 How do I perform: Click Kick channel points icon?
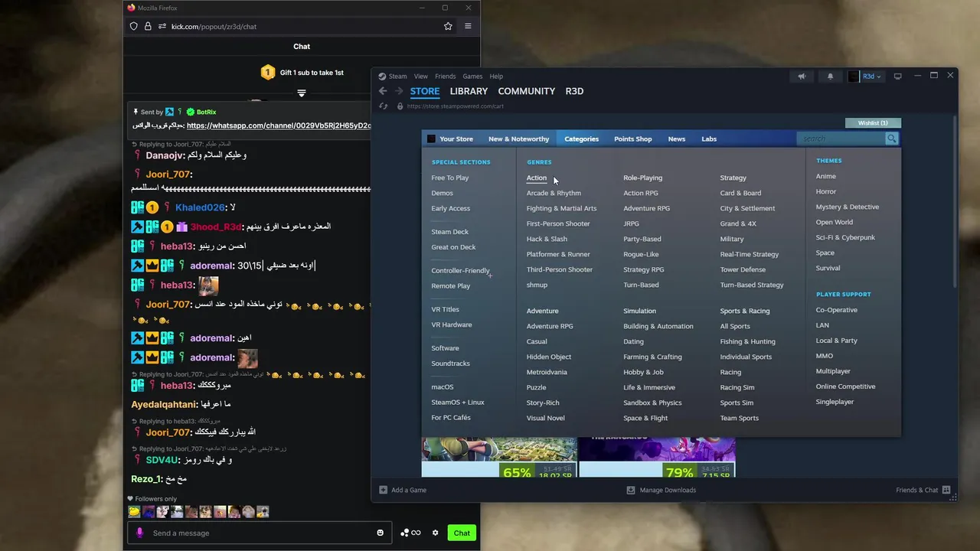click(x=410, y=533)
